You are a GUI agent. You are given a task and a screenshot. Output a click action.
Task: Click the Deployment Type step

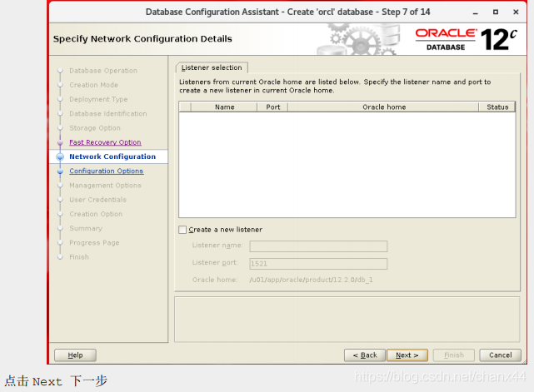coord(98,99)
